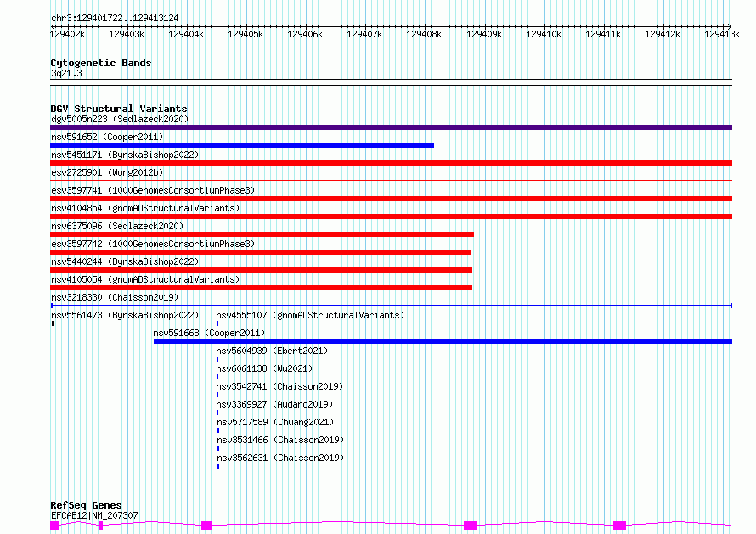Click the 129403k ruler position
The image size is (756, 534).
pyautogui.click(x=127, y=34)
